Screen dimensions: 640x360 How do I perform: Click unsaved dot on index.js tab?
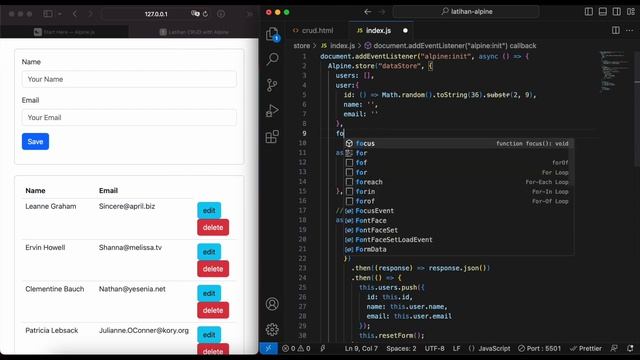coord(405,30)
